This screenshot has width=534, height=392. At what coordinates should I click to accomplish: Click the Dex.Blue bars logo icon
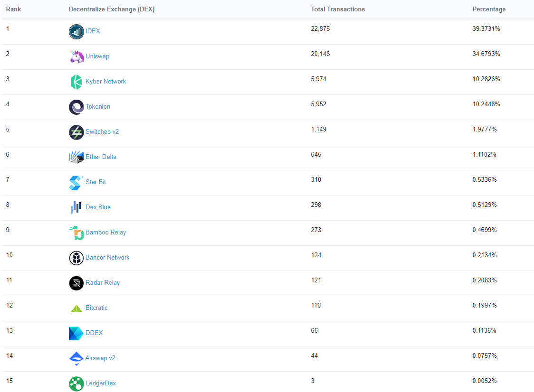pos(76,207)
